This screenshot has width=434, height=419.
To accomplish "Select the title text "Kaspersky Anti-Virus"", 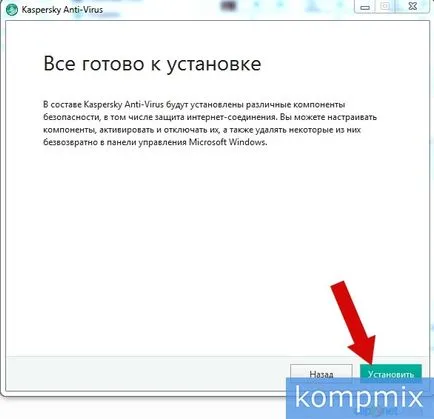I will tap(62, 9).
